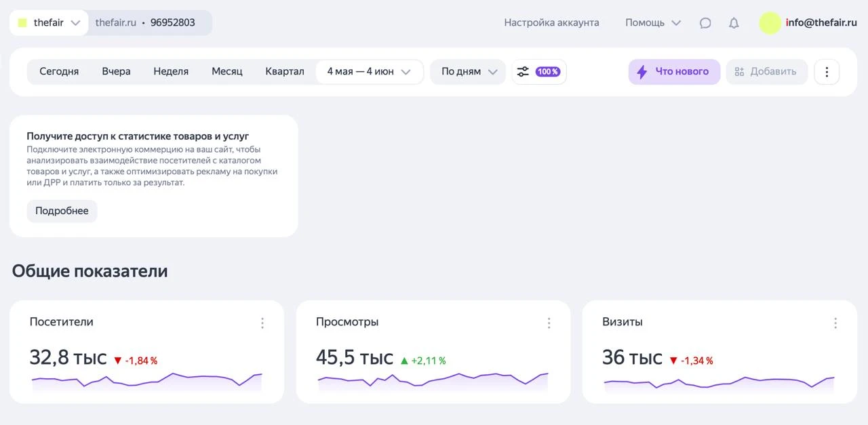Screen dimensions: 868x425
Task: Click the Подробнее button
Action: 62,211
